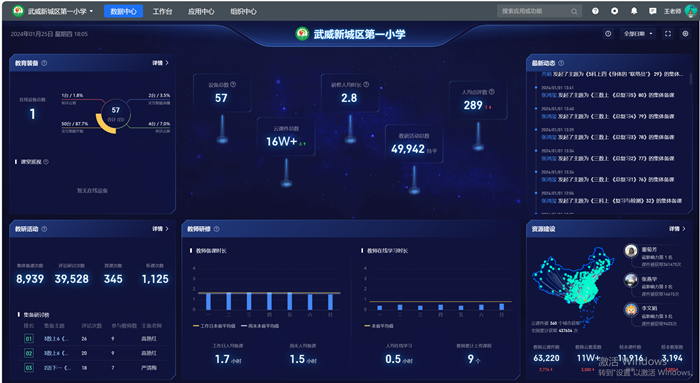Switch to the 工作台 tab
Viewport: 700px width, 383px height.
[x=162, y=12]
